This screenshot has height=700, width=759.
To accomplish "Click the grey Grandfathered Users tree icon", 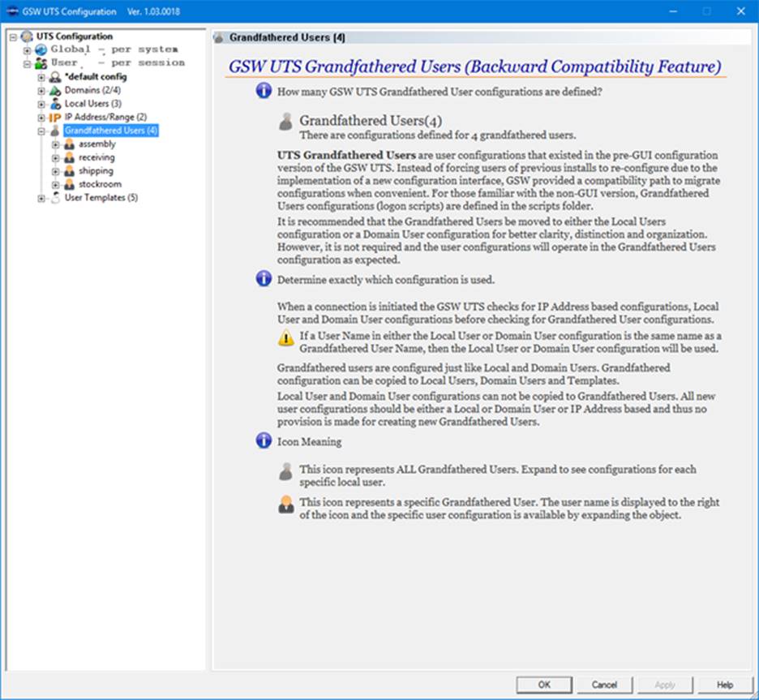I will (55, 131).
